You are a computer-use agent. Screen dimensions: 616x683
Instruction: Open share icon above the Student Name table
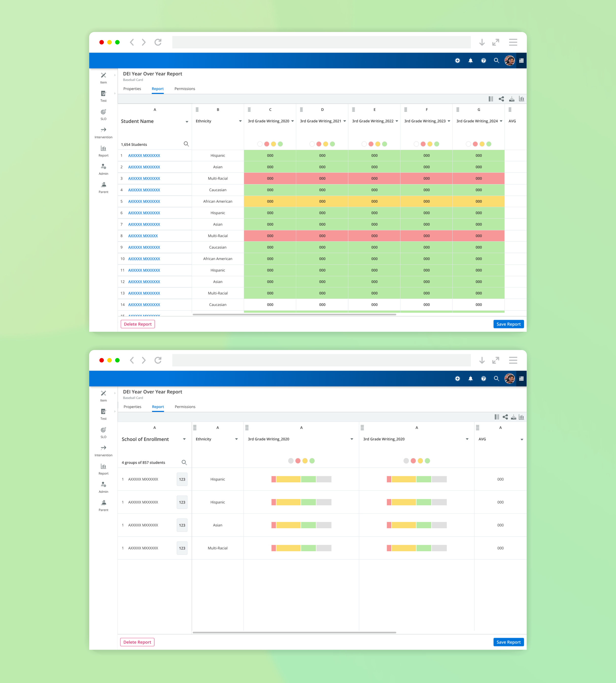tap(501, 99)
